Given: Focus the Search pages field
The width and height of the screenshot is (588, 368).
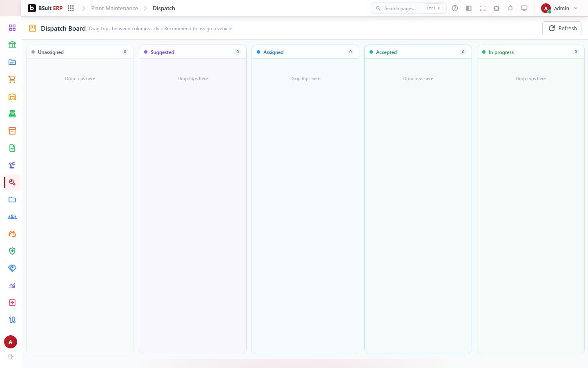Looking at the screenshot, I should (x=409, y=8).
